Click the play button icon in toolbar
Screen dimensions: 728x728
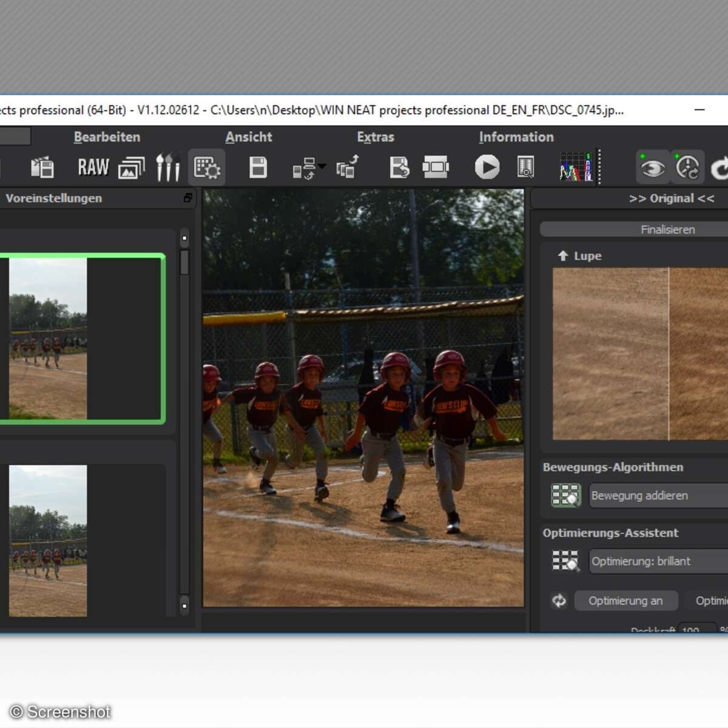[x=487, y=167]
